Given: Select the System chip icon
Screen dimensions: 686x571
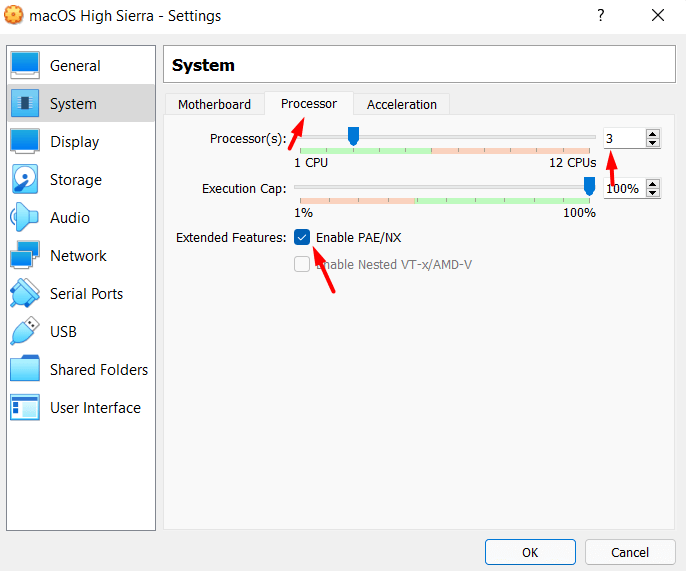Looking at the screenshot, I should click(24, 103).
